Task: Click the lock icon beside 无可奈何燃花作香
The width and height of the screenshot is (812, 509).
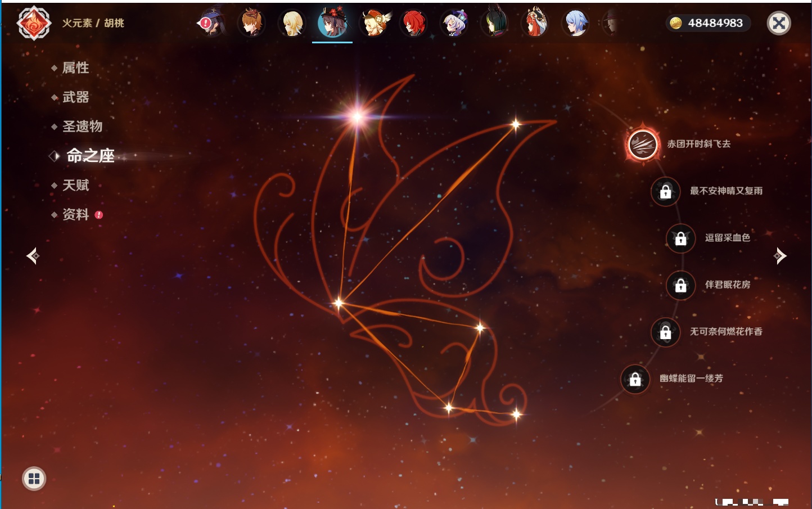Action: (x=665, y=332)
